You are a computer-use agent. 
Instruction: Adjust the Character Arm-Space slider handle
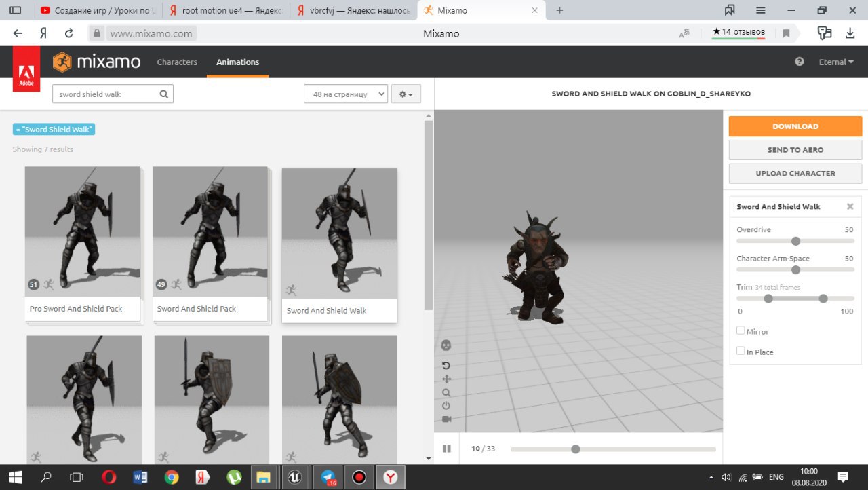pyautogui.click(x=796, y=269)
